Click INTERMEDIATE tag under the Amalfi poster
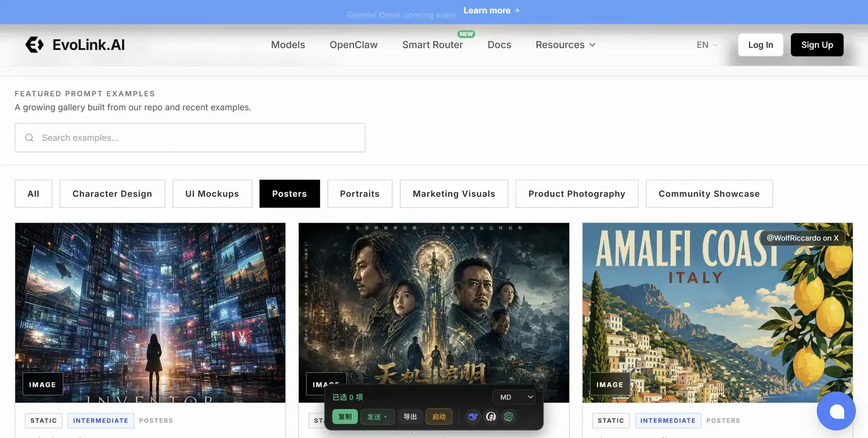The height and width of the screenshot is (438, 868). (x=668, y=420)
